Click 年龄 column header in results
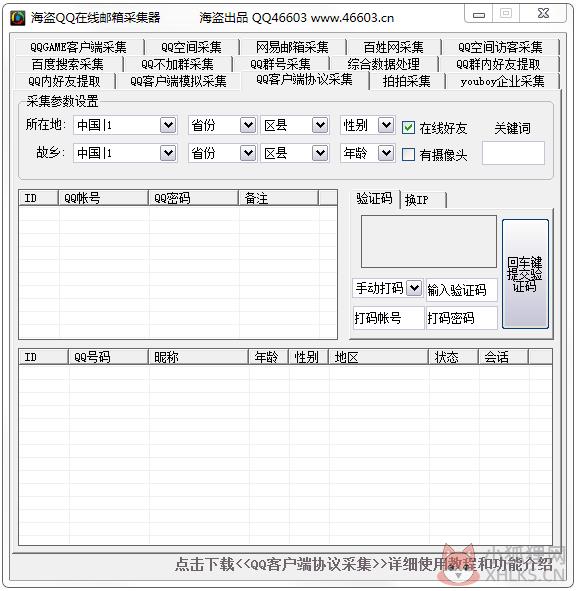Image resolution: width=576 pixels, height=591 pixels. [269, 357]
